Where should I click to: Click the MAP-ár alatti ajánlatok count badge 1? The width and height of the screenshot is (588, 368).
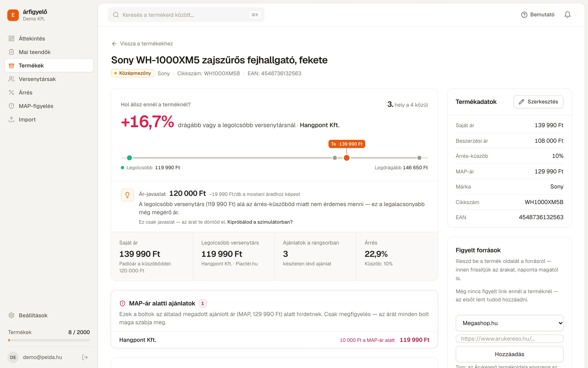coord(203,303)
